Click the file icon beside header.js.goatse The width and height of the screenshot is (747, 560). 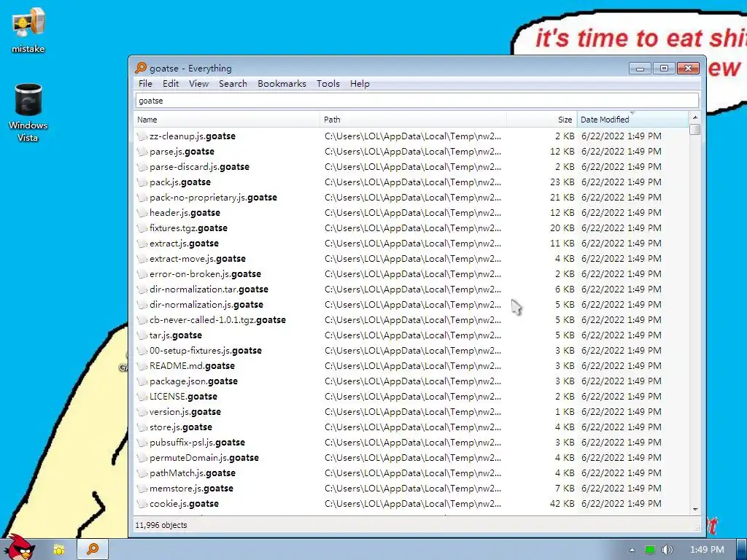click(x=142, y=213)
